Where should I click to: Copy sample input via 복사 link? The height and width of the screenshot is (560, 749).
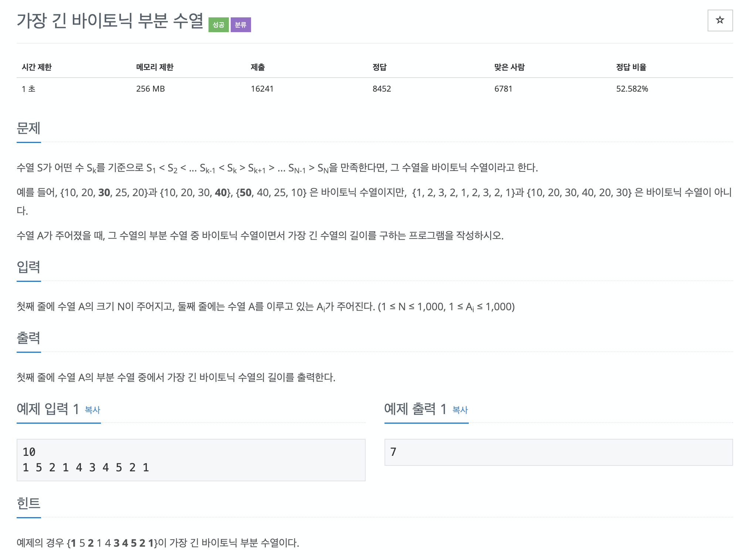92,410
